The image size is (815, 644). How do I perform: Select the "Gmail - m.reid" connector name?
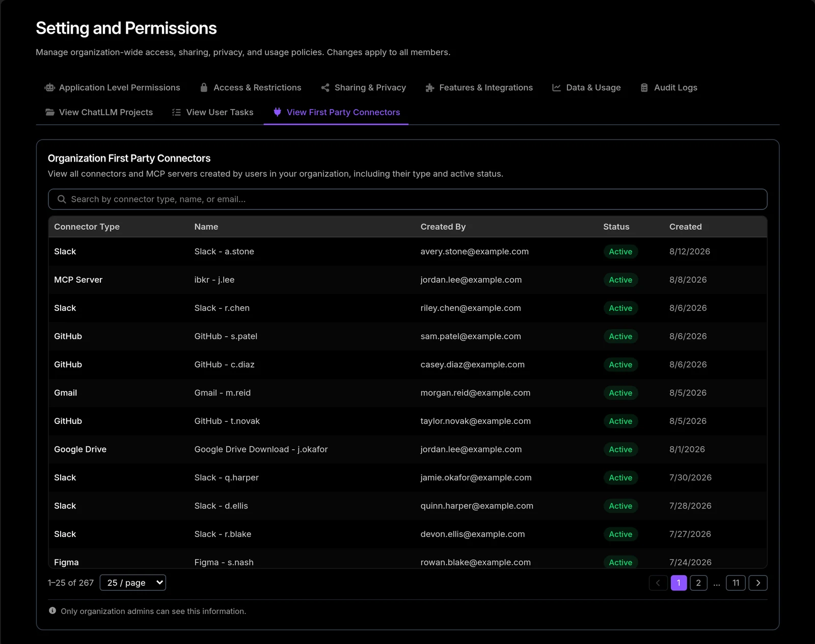223,393
